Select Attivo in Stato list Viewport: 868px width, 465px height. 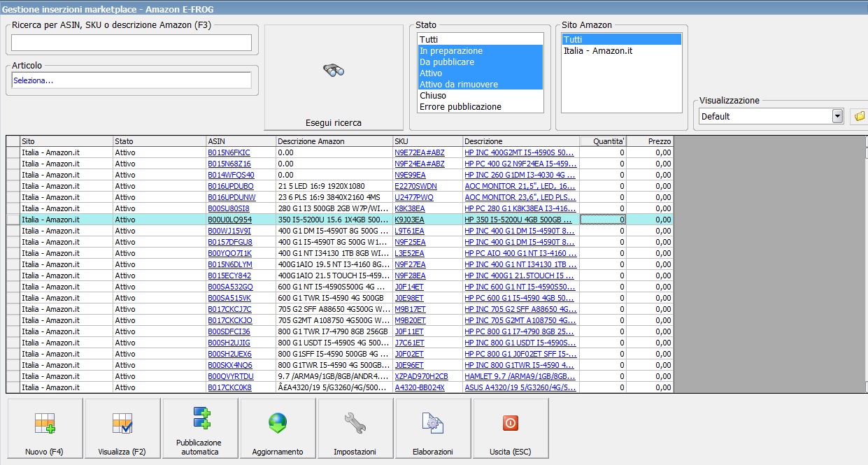[480, 73]
